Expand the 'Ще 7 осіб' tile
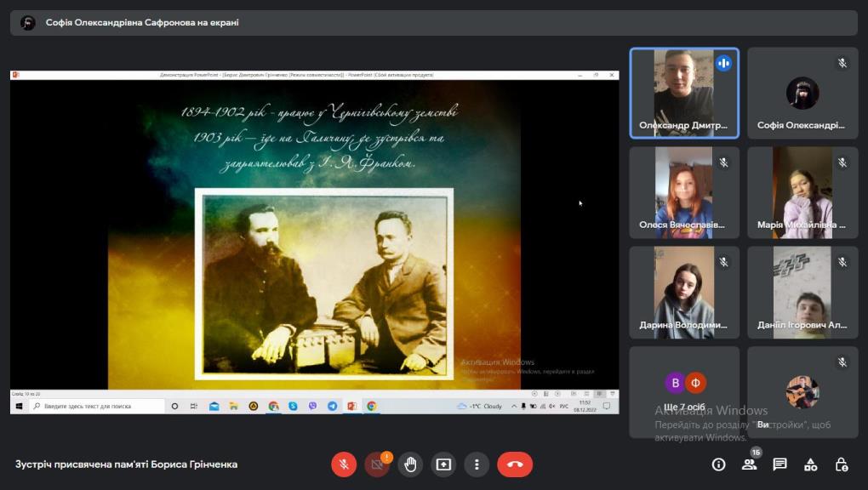This screenshot has width=868, height=490. coord(684,391)
